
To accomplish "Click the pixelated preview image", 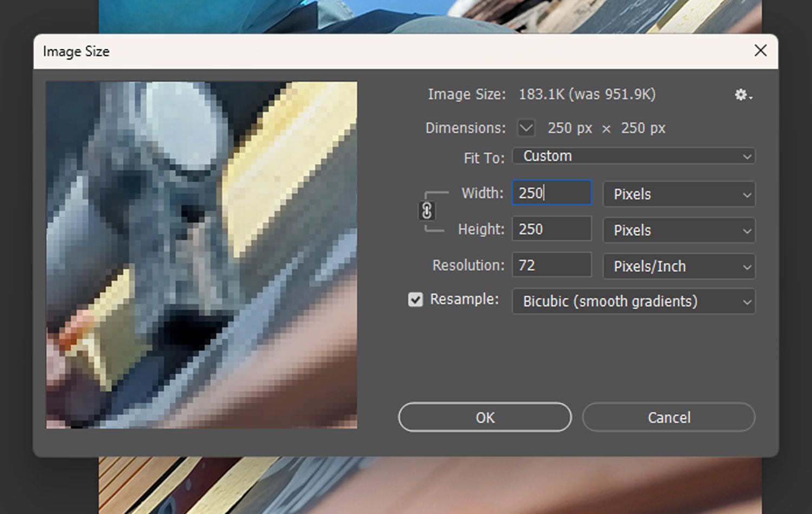I will (x=201, y=255).
